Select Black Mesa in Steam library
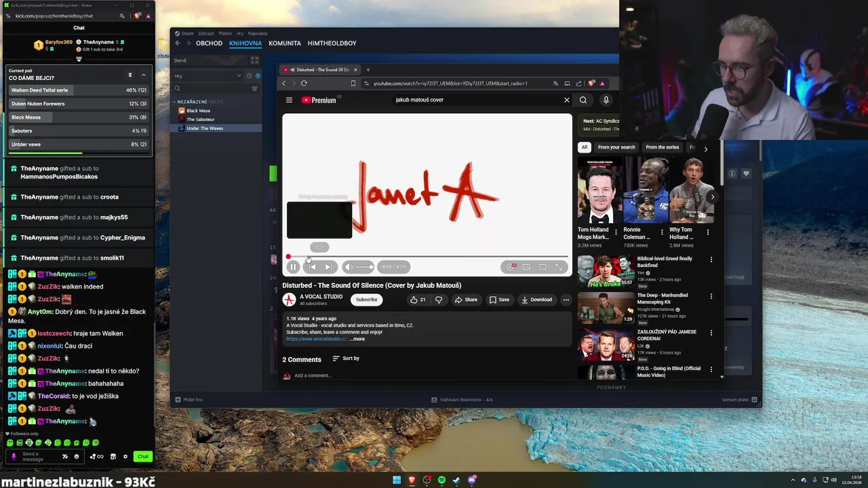The image size is (868, 488). (x=198, y=110)
